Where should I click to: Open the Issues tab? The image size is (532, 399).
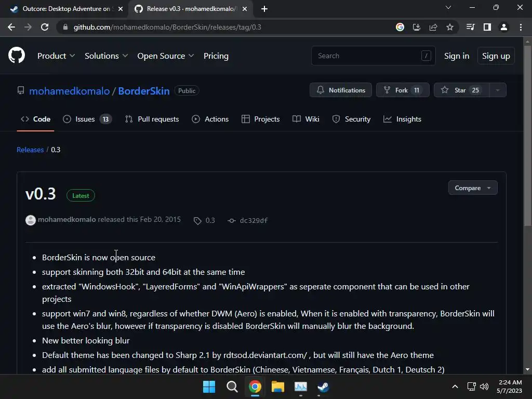(87, 119)
